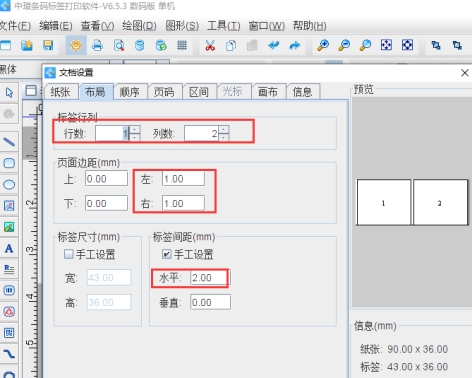The height and width of the screenshot is (378, 473).
Task: Switch to the 纸张 tab
Action: coord(60,92)
